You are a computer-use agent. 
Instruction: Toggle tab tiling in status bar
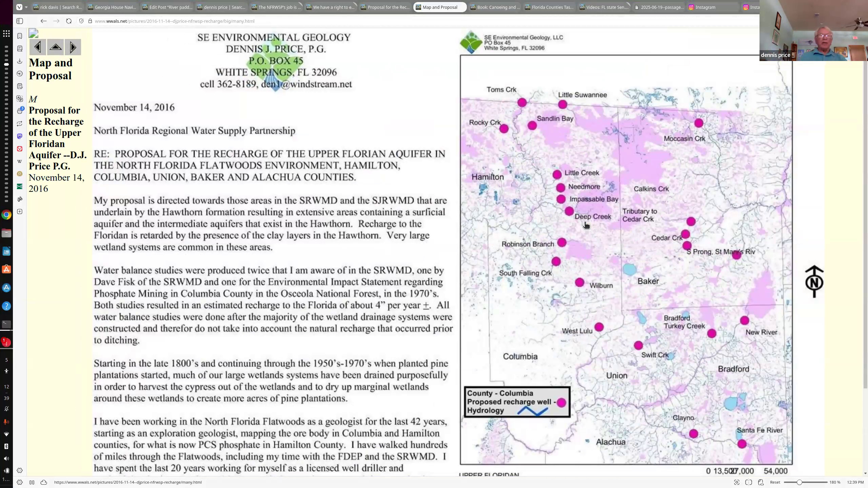pos(32,482)
